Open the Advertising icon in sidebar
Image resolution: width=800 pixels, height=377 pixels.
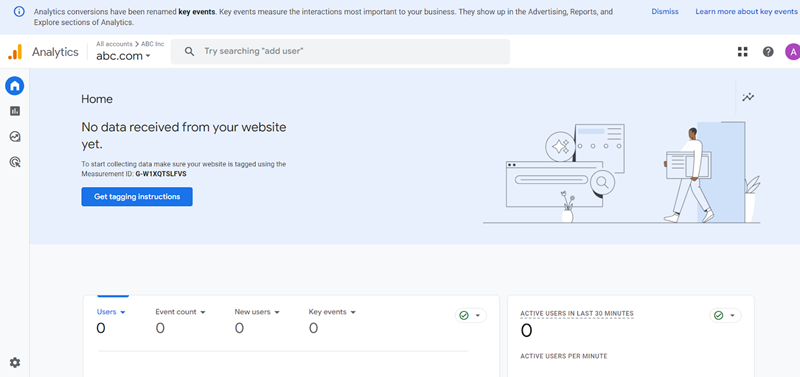tap(15, 162)
